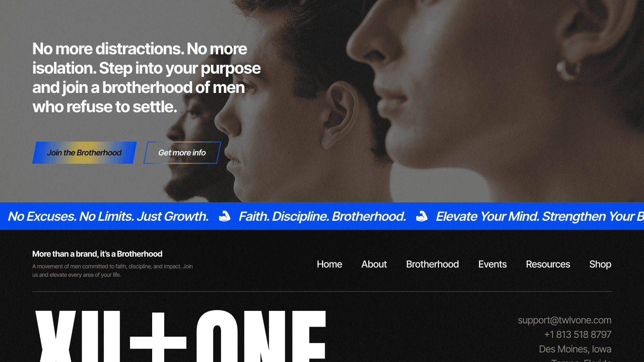
Task: Open the Events footer link
Action: coord(492,264)
